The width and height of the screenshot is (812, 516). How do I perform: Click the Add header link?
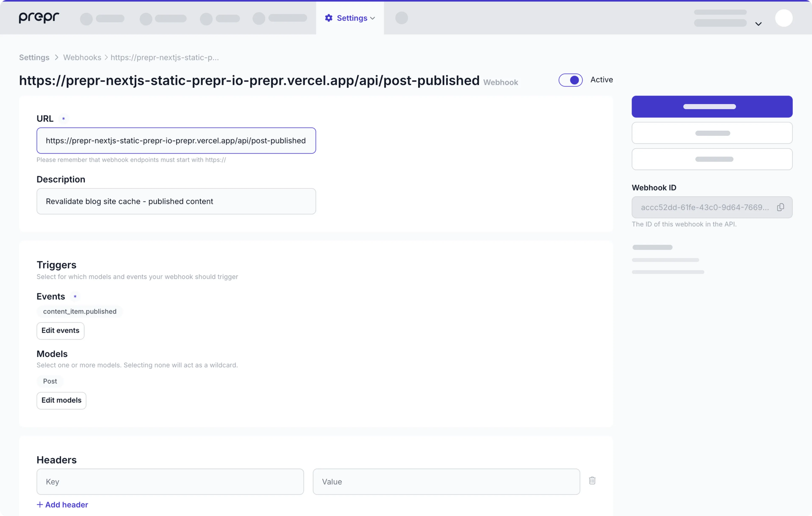coord(66,505)
